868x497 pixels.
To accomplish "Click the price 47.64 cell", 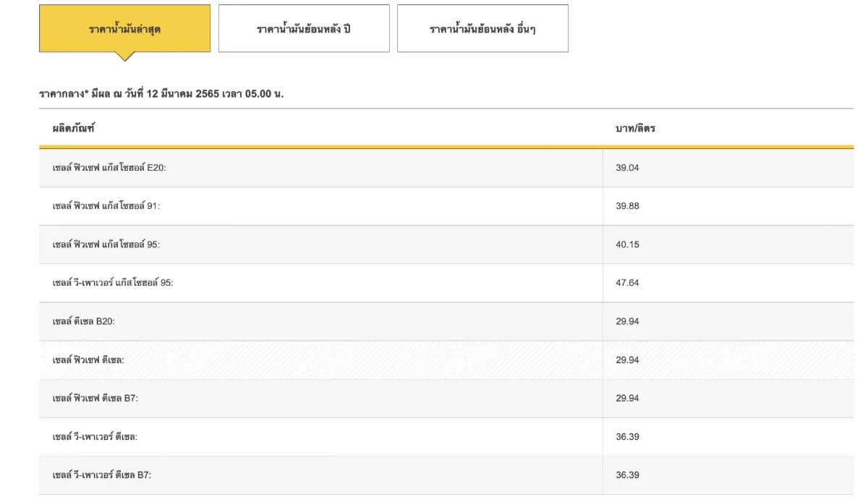I will (x=627, y=283).
